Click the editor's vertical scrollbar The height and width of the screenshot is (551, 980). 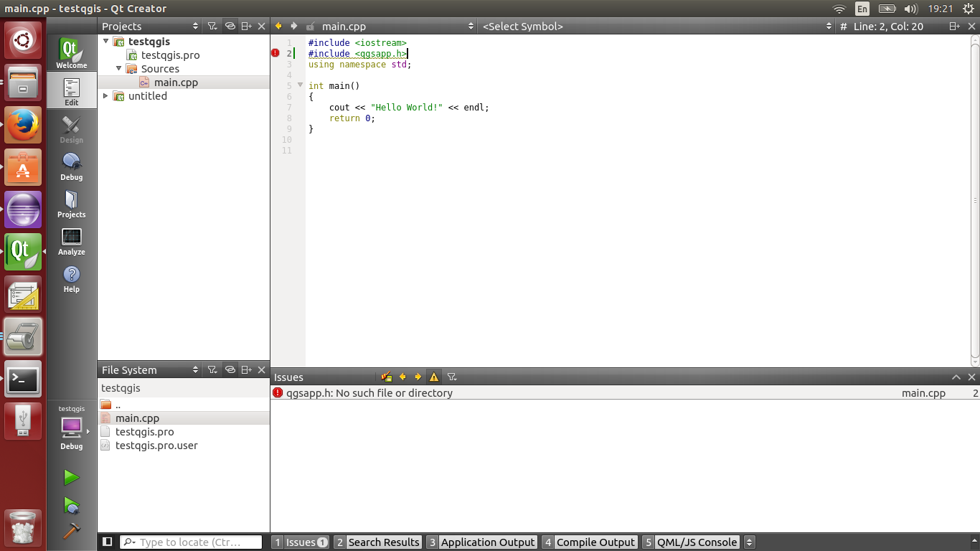tap(974, 201)
